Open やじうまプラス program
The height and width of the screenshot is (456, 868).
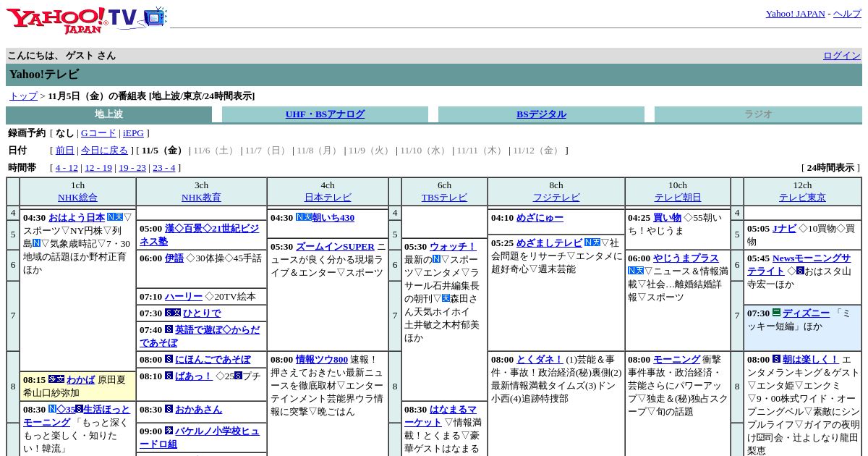click(686, 258)
